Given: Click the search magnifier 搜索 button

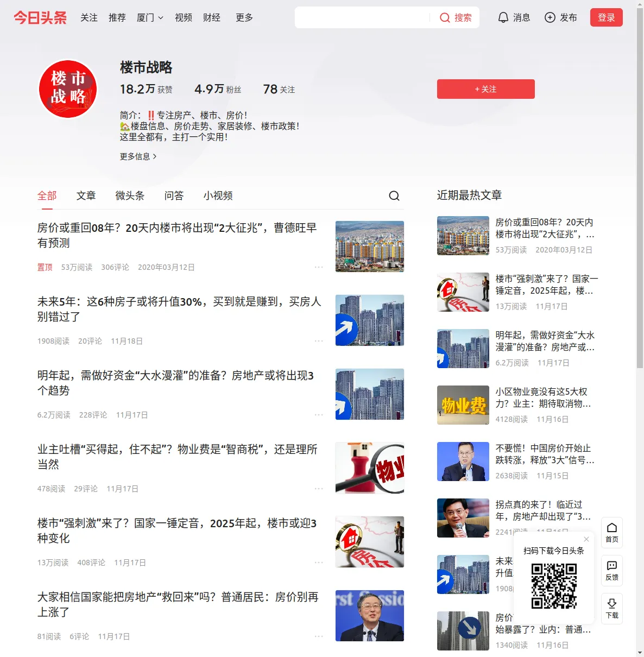Looking at the screenshot, I should pos(456,17).
